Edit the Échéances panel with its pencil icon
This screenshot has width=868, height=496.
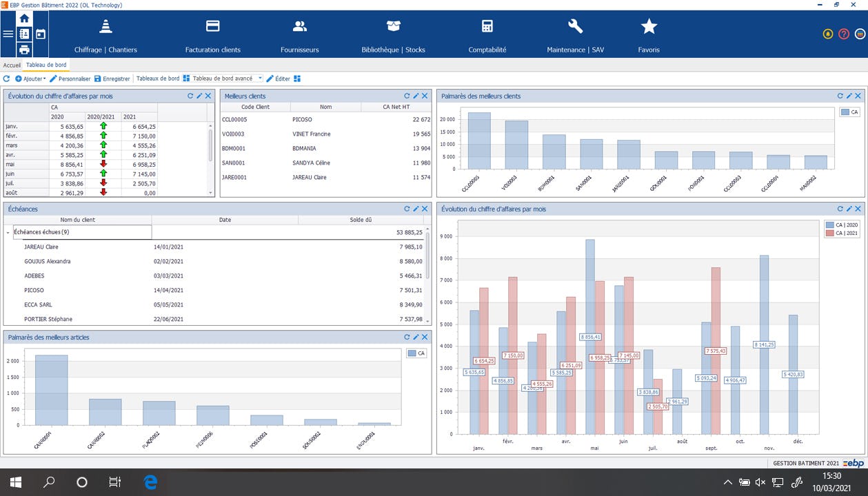coord(414,208)
